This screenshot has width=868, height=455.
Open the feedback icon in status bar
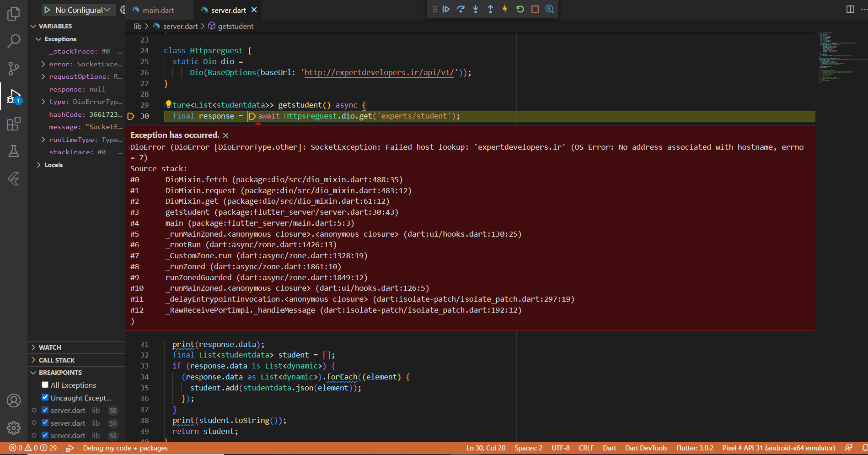tap(849, 448)
